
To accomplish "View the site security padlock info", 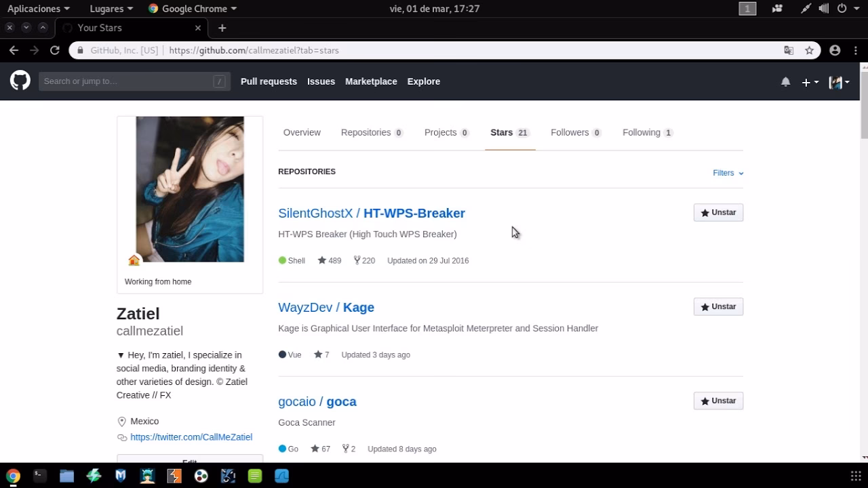I will tap(80, 50).
